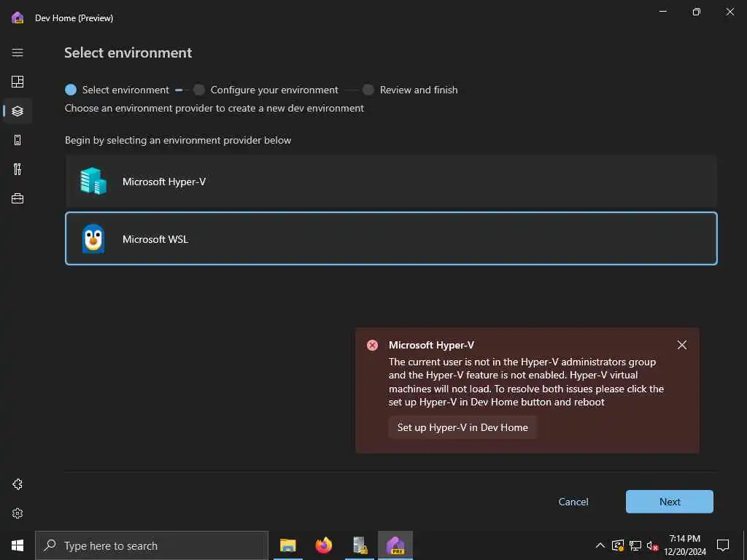
Task: Click the Dev Home taskbar icon
Action: (x=395, y=545)
